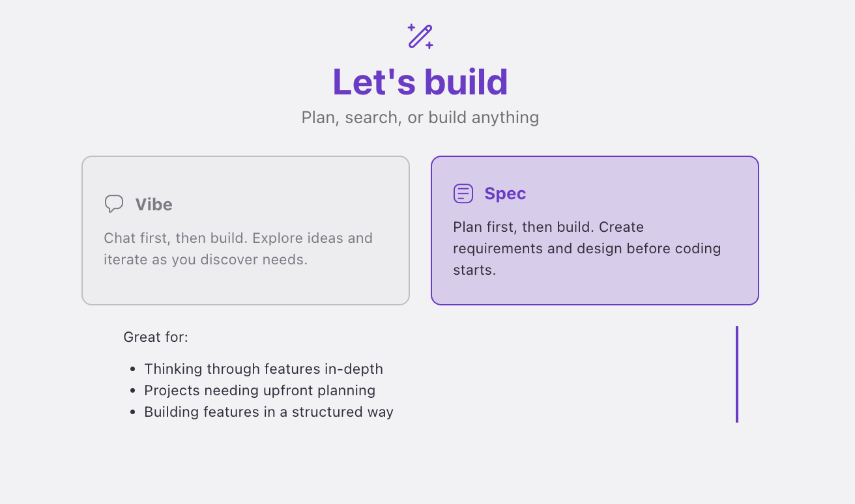Click the "Plan first, then build" description
The width and height of the screenshot is (855, 504).
click(x=587, y=248)
